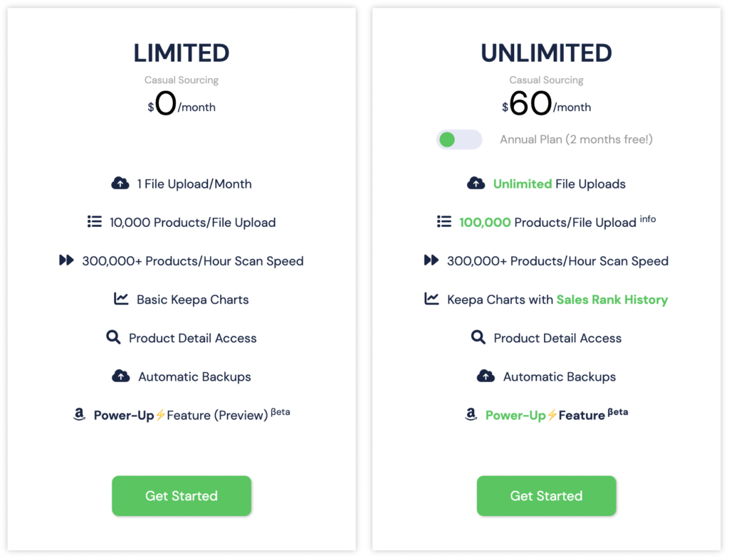The image size is (729, 560).
Task: Click the info superscript link
Action: tap(647, 218)
